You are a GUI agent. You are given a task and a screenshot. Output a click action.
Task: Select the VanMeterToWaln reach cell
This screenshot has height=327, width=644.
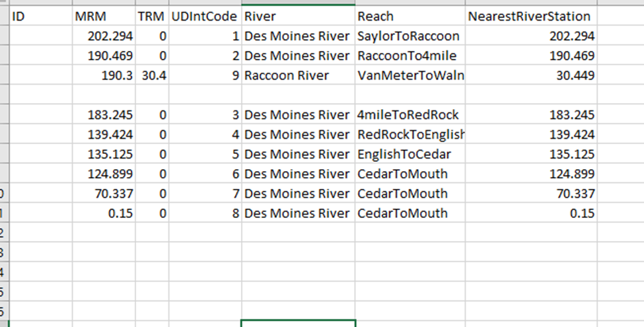[x=410, y=75]
